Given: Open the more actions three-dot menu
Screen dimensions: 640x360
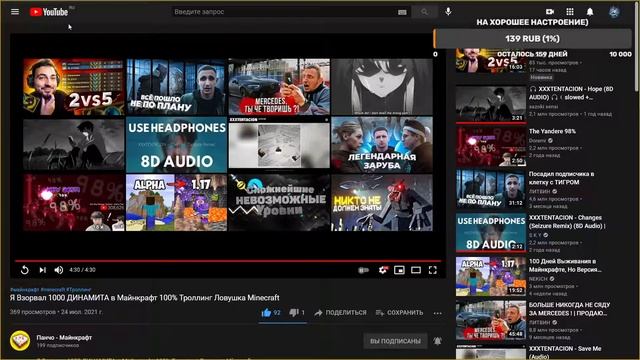Looking at the screenshot, I should point(438,313).
